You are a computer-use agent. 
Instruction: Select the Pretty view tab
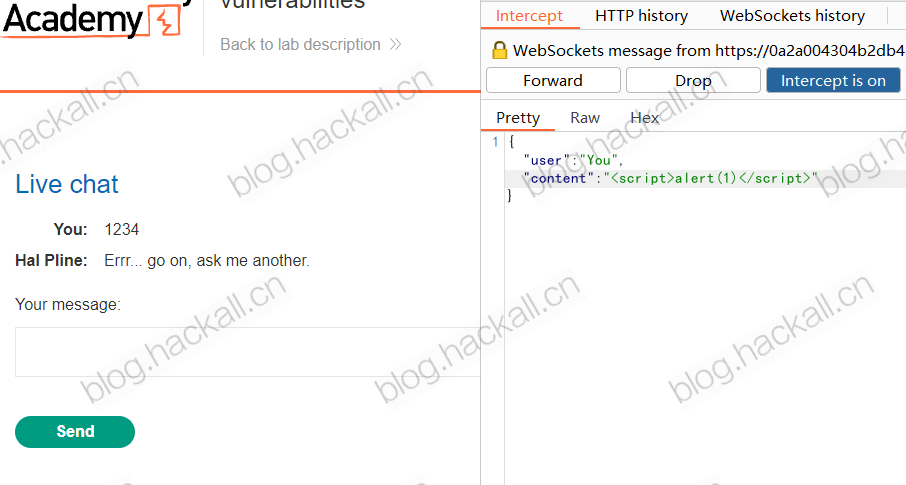tap(518, 118)
